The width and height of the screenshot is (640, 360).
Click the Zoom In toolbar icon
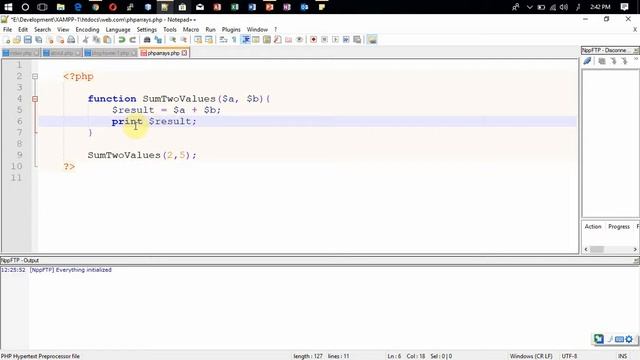click(x=173, y=40)
